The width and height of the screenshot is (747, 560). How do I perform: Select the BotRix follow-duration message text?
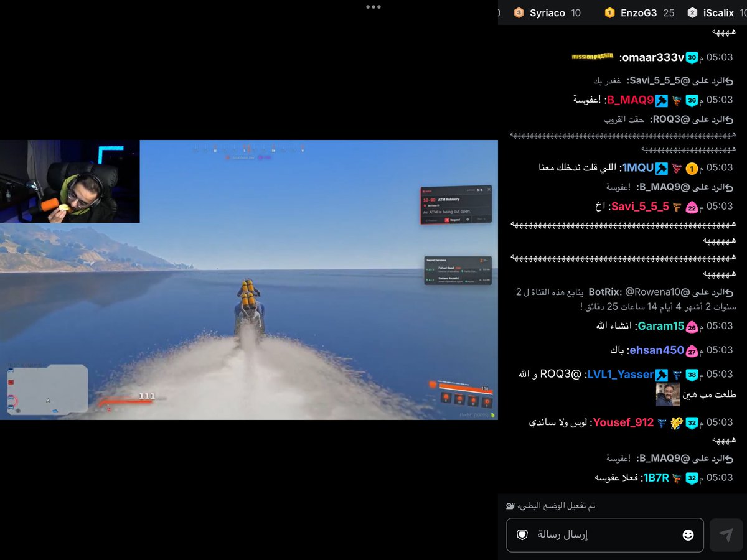627,299
